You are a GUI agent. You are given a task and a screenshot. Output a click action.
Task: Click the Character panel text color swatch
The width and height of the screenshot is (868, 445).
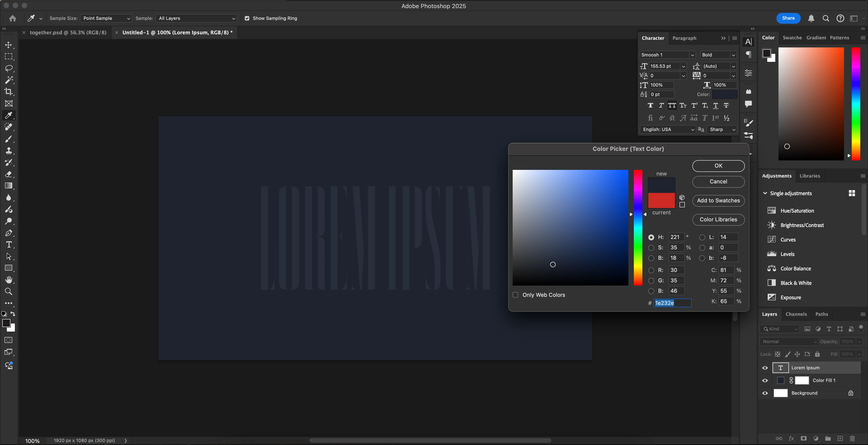coord(724,95)
